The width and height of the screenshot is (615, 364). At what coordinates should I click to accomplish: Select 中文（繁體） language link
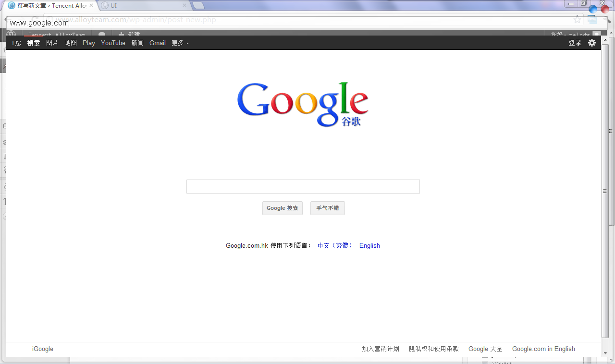click(335, 245)
